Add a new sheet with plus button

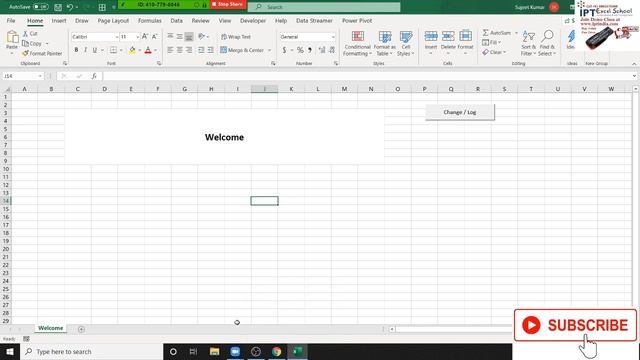81,329
